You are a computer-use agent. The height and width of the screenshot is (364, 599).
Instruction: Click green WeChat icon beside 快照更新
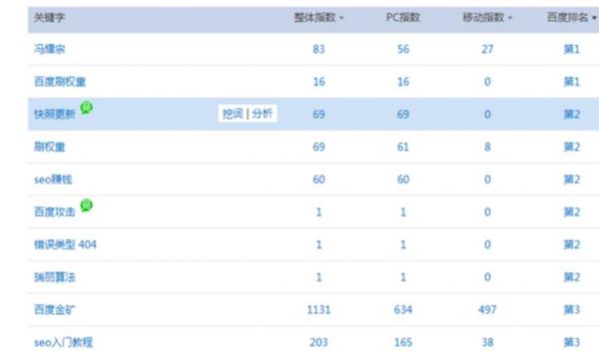click(x=87, y=108)
